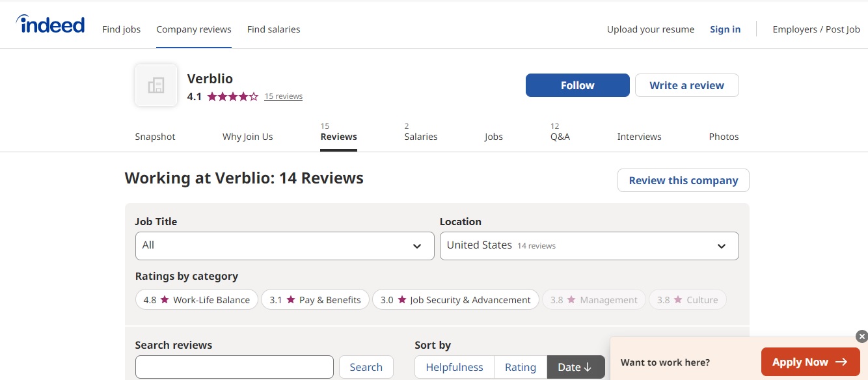Open the Job Title dropdown
Viewport: 868px width, 380px height.
point(284,246)
